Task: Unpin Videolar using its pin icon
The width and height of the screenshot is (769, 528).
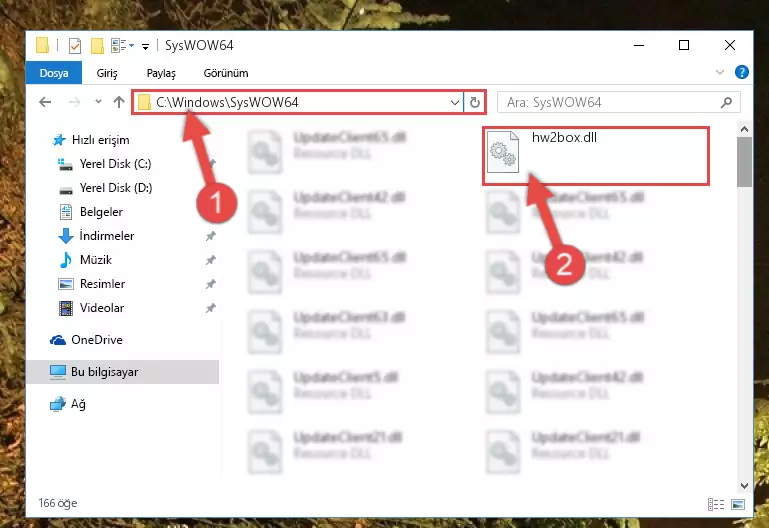Action: (x=210, y=308)
